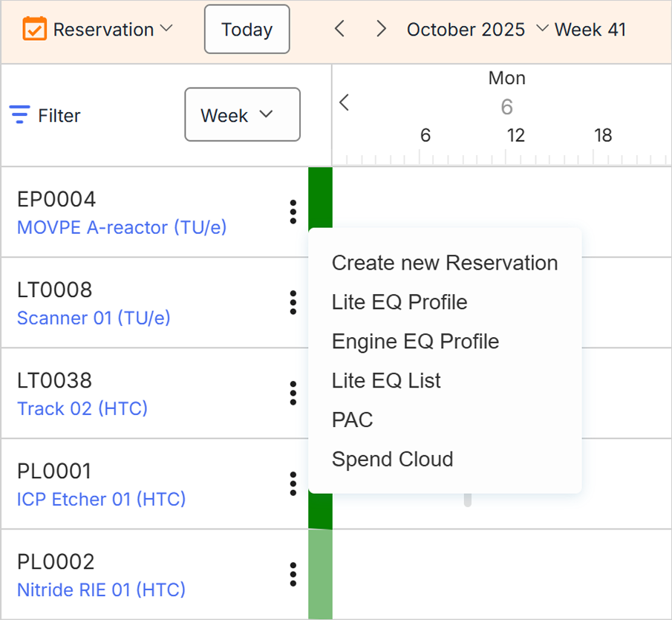Click the green status bar next to PL0002

319,574
